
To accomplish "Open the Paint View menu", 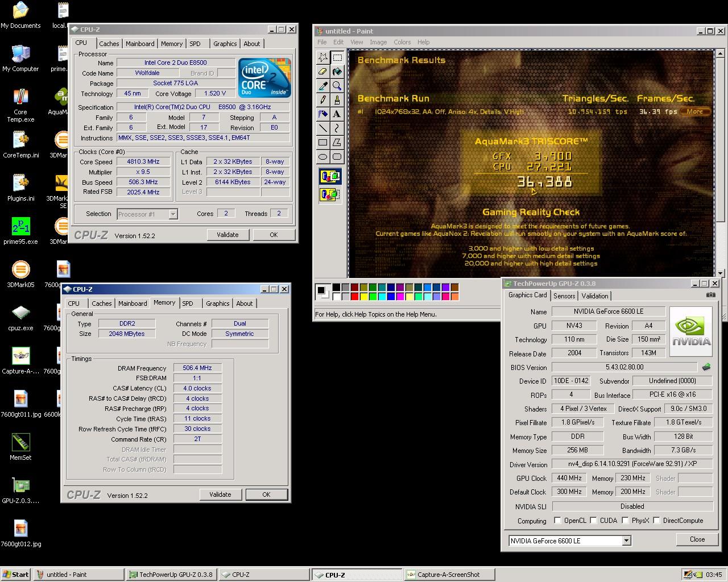I will 357,42.
